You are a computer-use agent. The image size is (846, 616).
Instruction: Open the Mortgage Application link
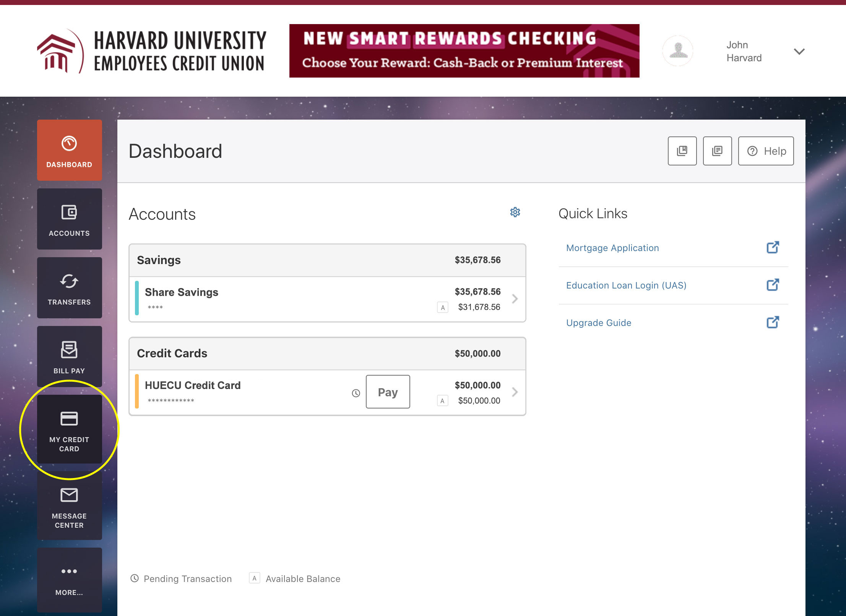click(x=612, y=248)
